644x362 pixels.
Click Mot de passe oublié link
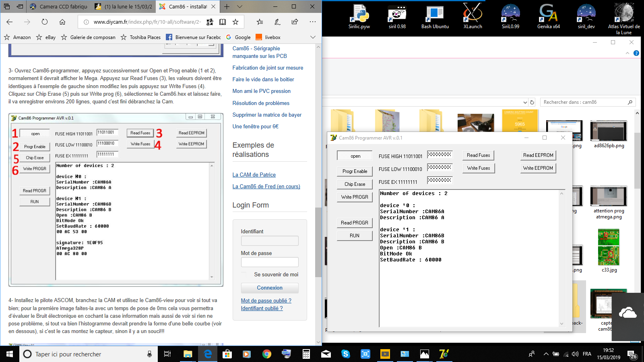266,300
